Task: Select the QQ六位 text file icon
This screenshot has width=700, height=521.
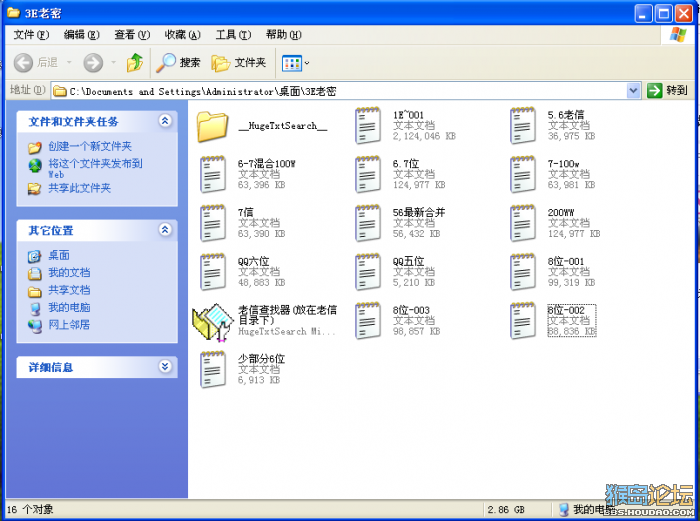Action: tap(213, 271)
